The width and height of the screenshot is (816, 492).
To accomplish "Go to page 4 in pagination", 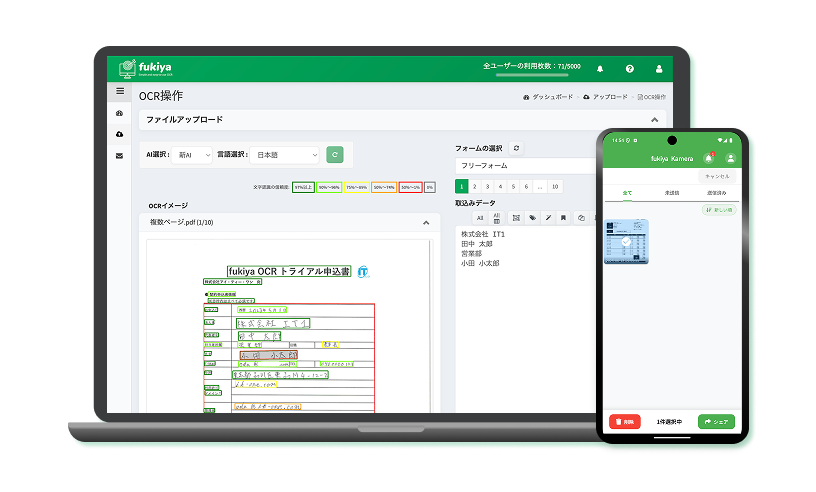I will [500, 186].
